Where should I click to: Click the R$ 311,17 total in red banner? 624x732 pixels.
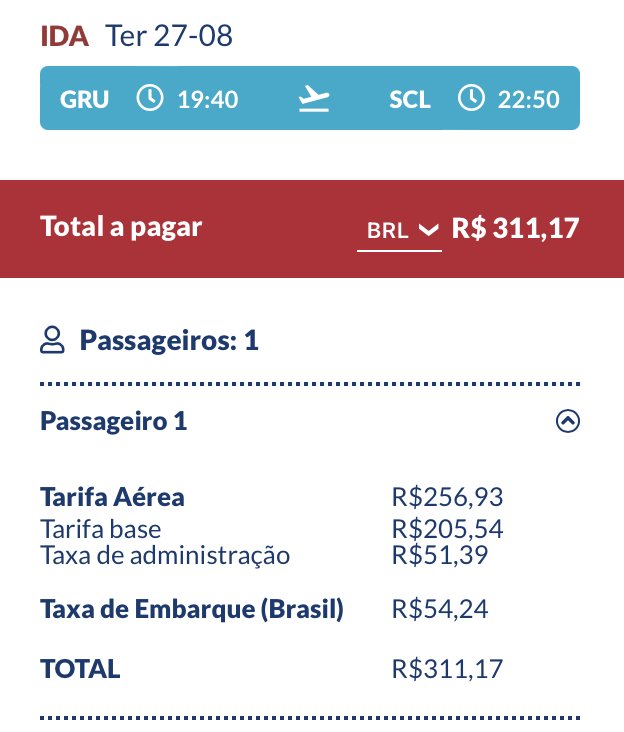[x=515, y=228]
